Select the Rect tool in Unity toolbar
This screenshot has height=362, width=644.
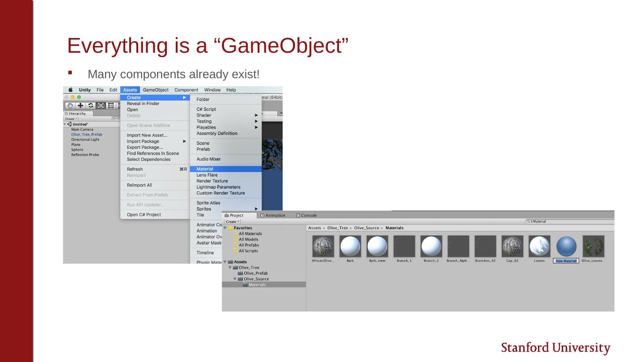(x=111, y=106)
